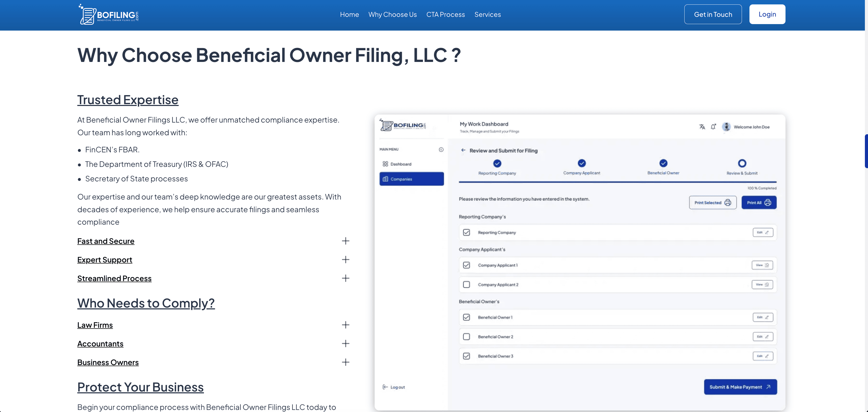
Task: Click the Business Owners heading
Action: (108, 363)
